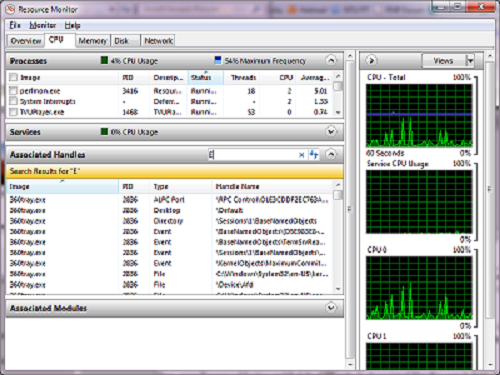Click the 4% CPU Usage label

[134, 61]
